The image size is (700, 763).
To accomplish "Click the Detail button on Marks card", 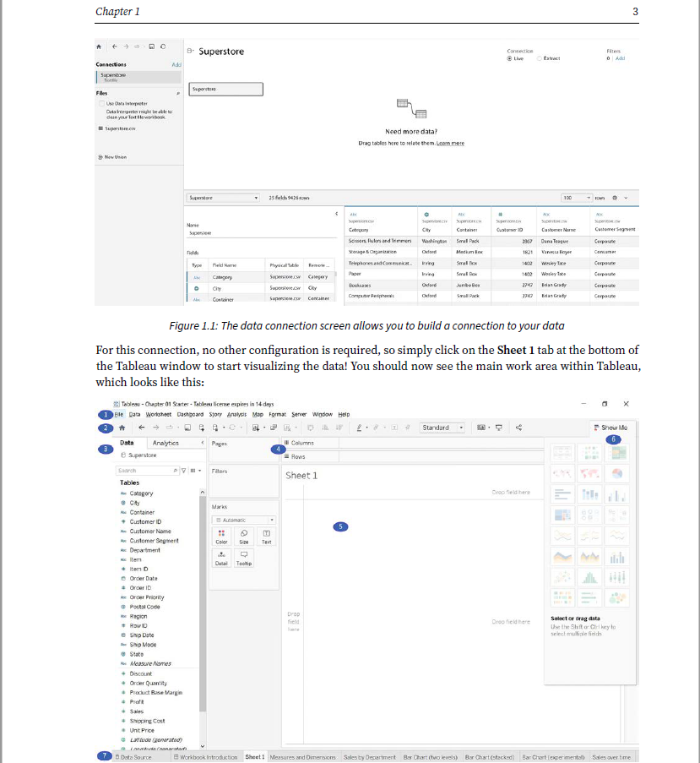I will point(222,559).
